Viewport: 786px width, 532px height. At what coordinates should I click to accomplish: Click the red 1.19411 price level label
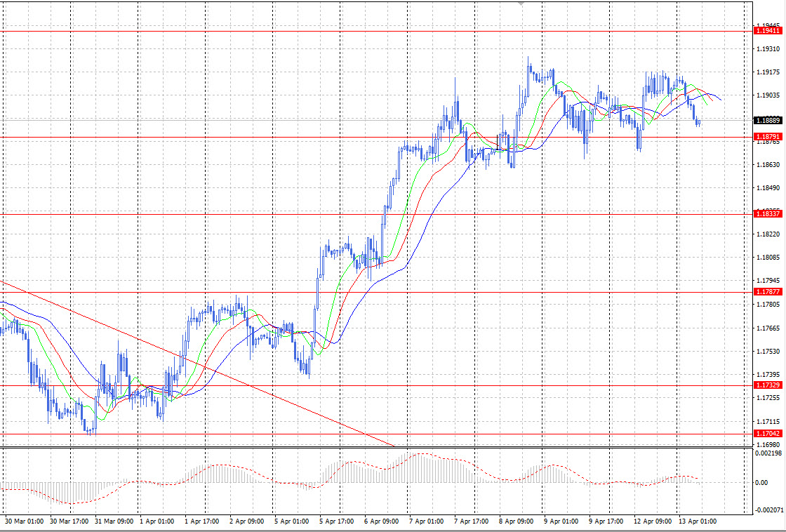[x=768, y=31]
